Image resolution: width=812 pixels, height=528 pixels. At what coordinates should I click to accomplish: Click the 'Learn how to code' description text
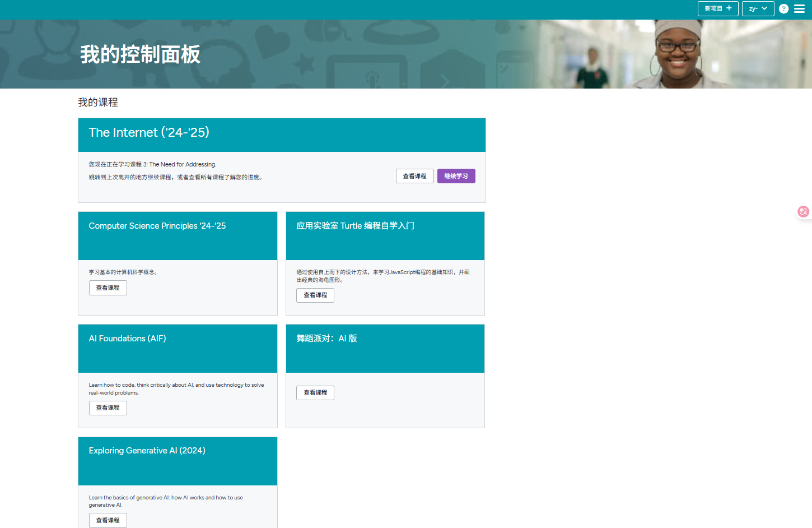click(176, 389)
